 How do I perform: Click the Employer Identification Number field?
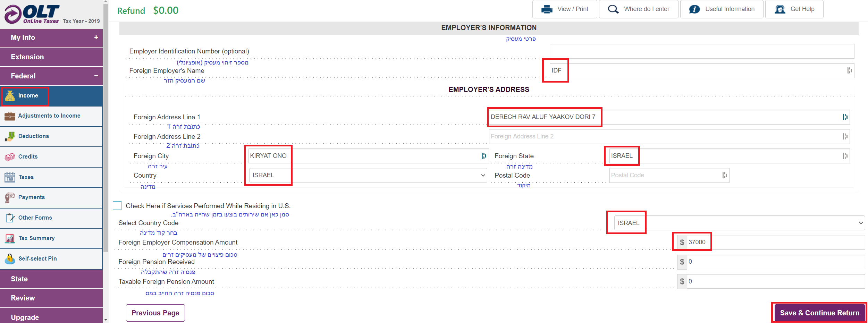[x=702, y=51]
